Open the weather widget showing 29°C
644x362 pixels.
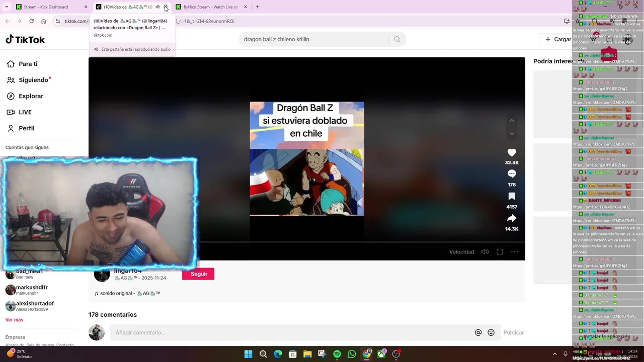(x=19, y=353)
